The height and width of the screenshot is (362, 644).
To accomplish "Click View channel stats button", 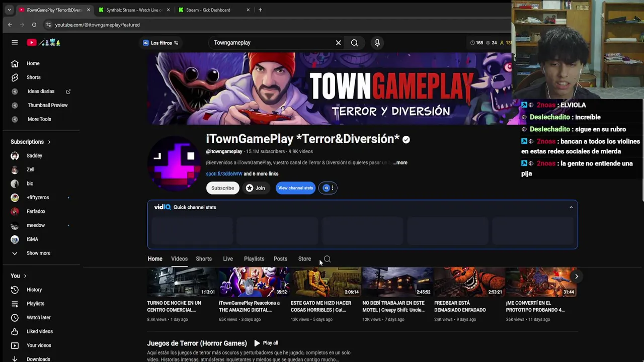I will pos(295,188).
